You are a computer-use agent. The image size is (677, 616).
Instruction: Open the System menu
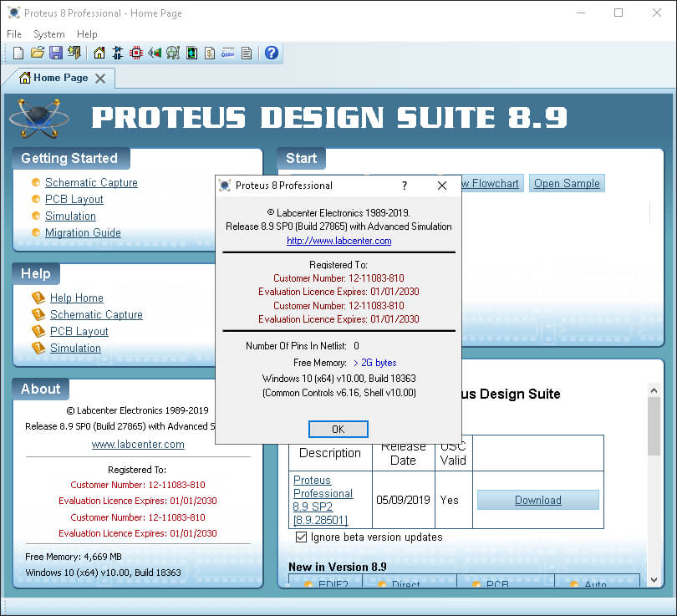(x=48, y=34)
